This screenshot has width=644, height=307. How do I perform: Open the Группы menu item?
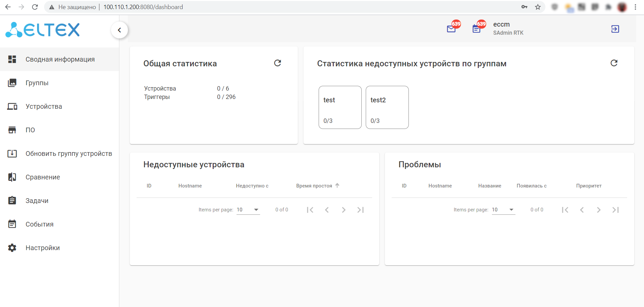[37, 83]
